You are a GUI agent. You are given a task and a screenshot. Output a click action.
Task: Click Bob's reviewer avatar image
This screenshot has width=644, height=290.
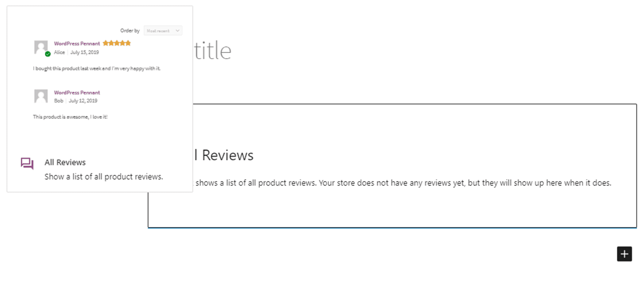click(41, 96)
